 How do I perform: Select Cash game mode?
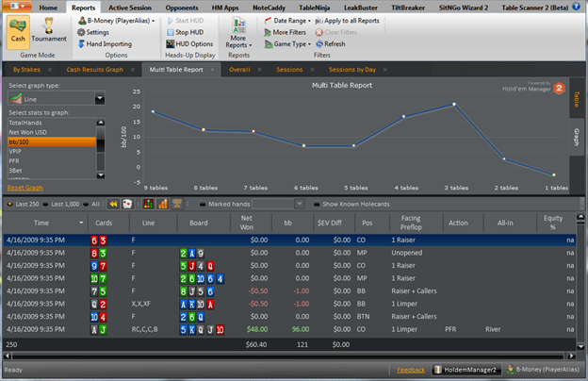pos(18,32)
